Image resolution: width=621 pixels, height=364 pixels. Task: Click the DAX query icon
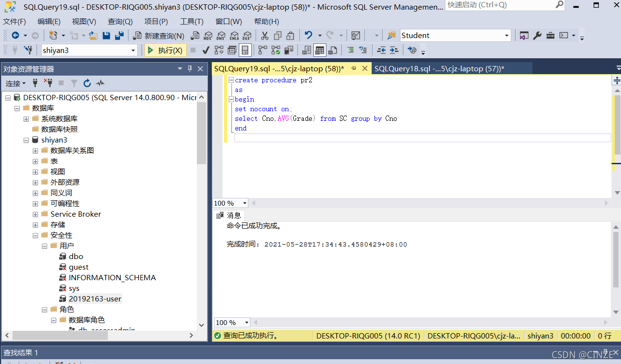[247, 36]
